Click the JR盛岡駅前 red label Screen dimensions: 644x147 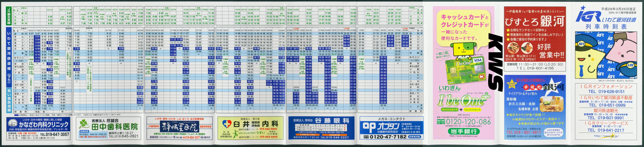click(x=153, y=126)
